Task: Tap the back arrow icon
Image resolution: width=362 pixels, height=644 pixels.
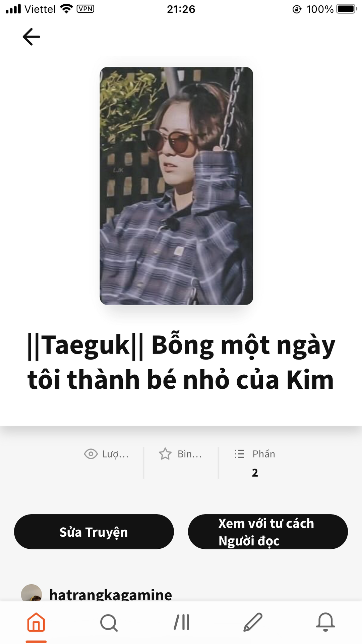Action: [x=31, y=37]
